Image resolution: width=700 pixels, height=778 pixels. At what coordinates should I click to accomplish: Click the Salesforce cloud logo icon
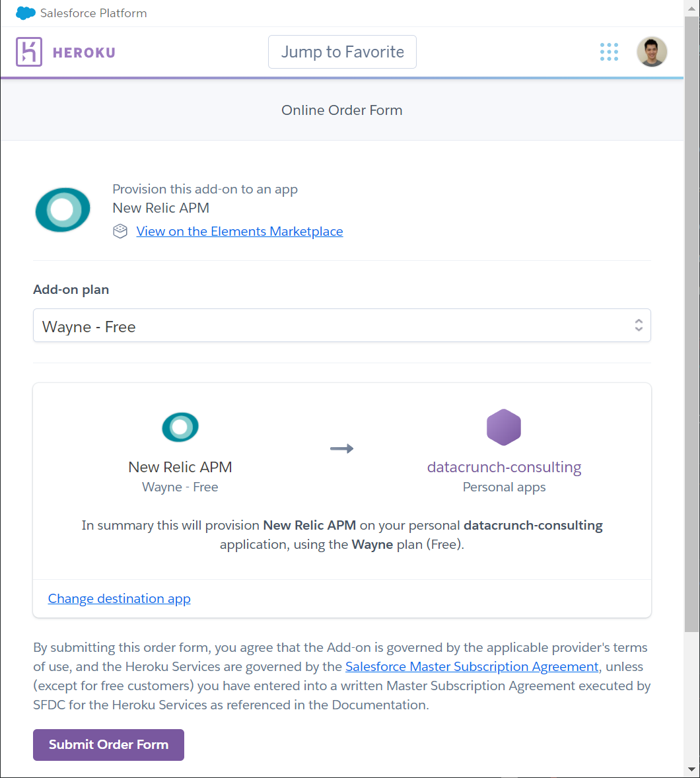pos(25,13)
